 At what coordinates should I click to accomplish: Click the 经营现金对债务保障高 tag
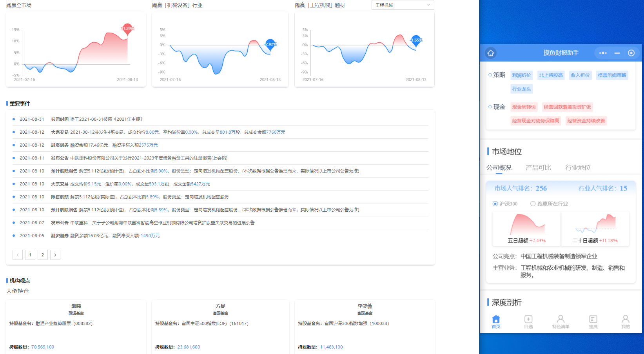(x=535, y=121)
